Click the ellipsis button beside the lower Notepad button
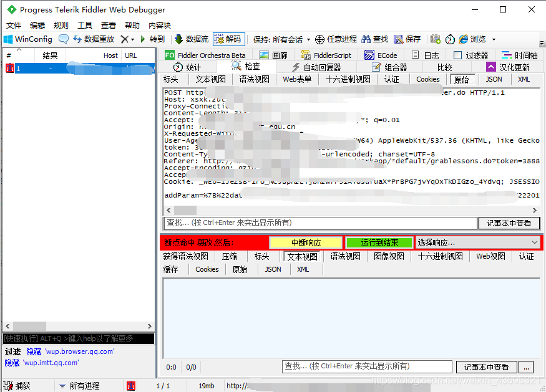 click(x=526, y=366)
